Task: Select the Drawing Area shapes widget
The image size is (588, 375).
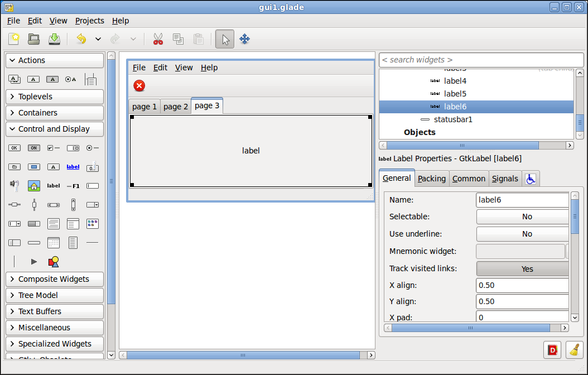Action: click(53, 261)
